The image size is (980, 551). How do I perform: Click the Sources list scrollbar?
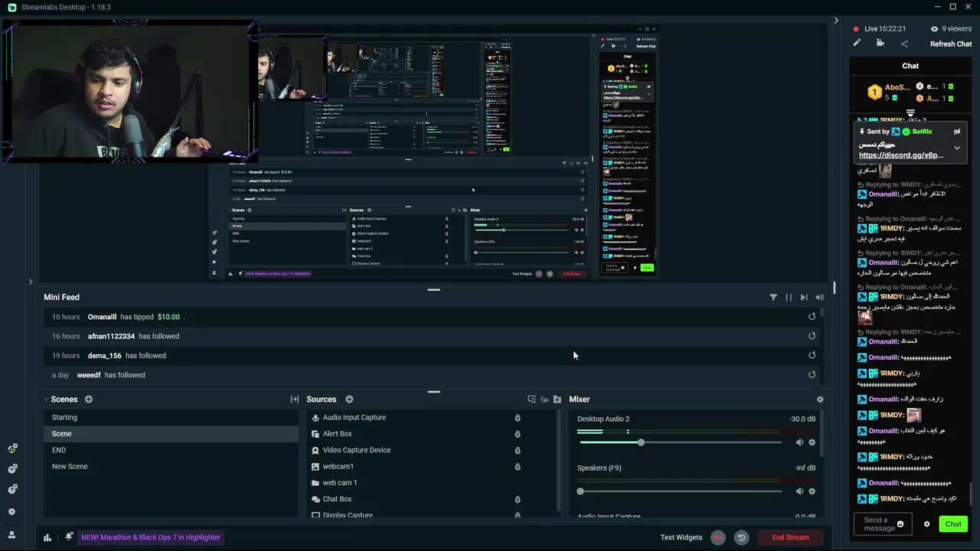coord(560,462)
